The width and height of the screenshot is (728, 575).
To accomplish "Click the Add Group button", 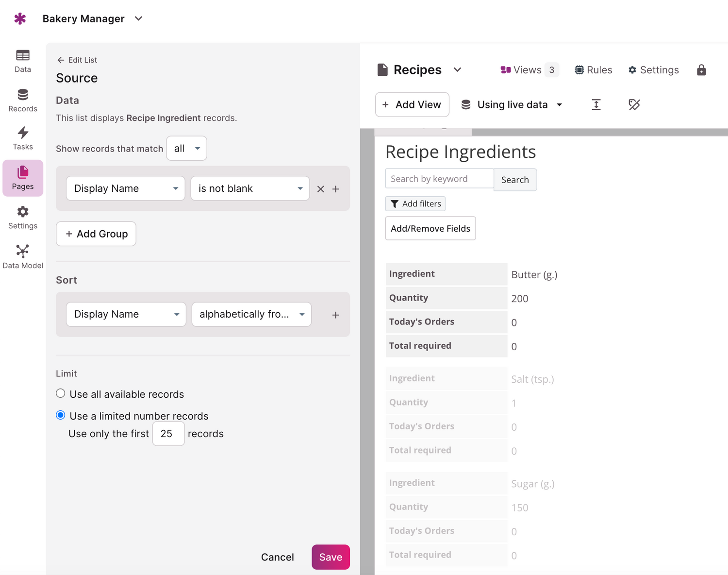I will 96,234.
